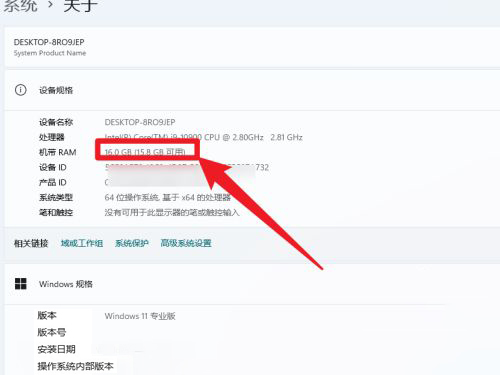Select the Windows 11 专业版 value
Viewport: 500px width, 375px height.
point(140,316)
